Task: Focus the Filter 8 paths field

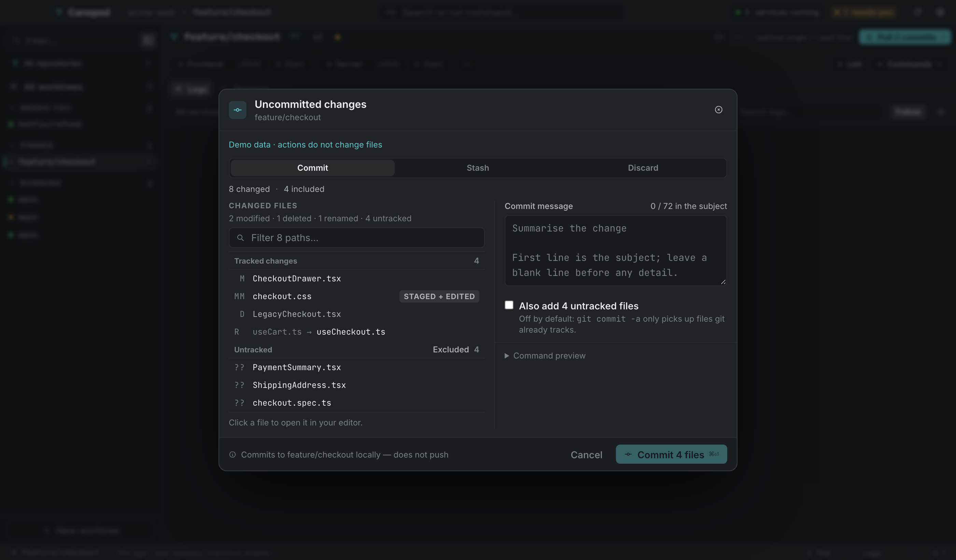Action: (356, 238)
